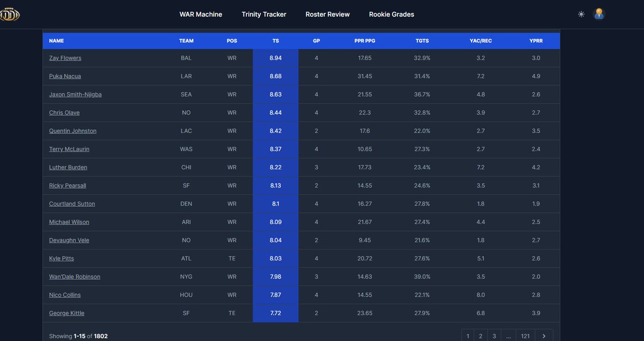The image size is (644, 341).
Task: Click the 1802 total results count
Action: [x=101, y=336]
